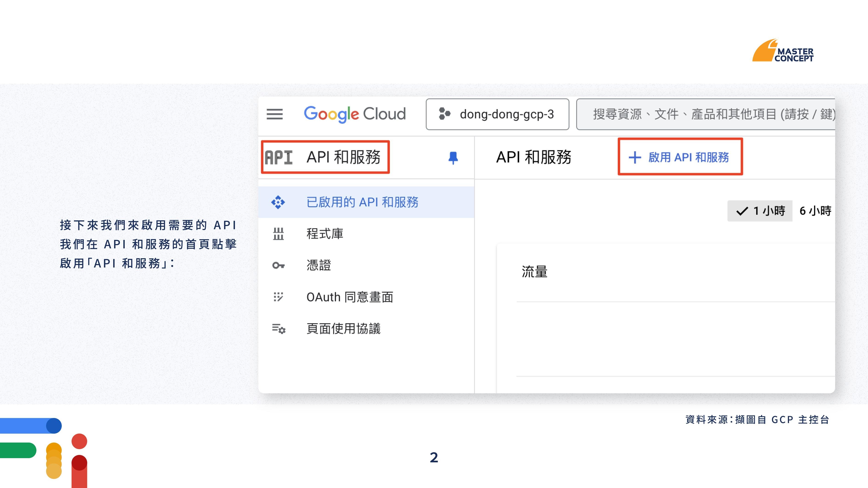Click the API product icon in sidebar header
Image resolution: width=868 pixels, height=488 pixels.
(x=279, y=157)
